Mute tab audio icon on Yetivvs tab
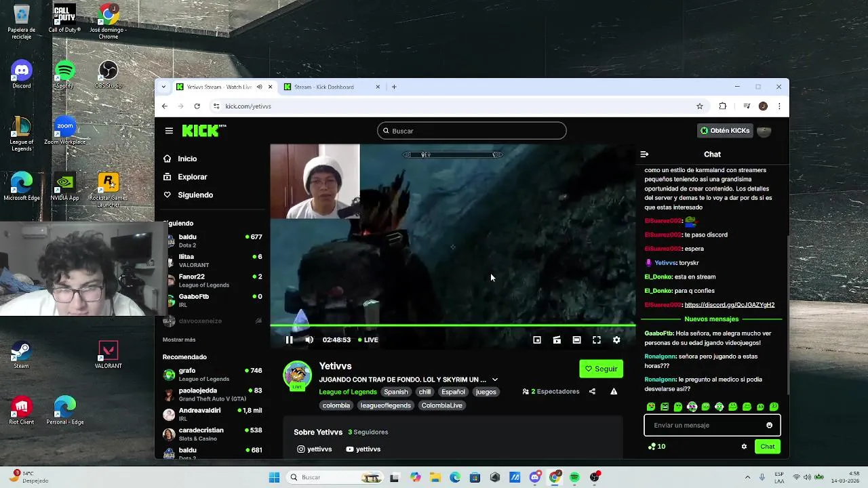The height and width of the screenshot is (488, 868). tap(259, 87)
